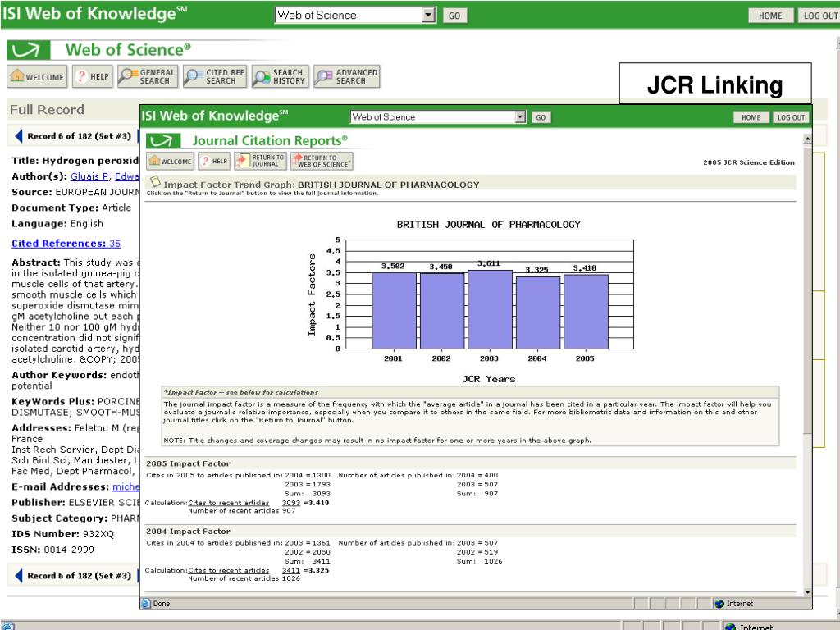Click LOG OUT in the JCR window
Screen dimensions: 840x630
click(791, 117)
